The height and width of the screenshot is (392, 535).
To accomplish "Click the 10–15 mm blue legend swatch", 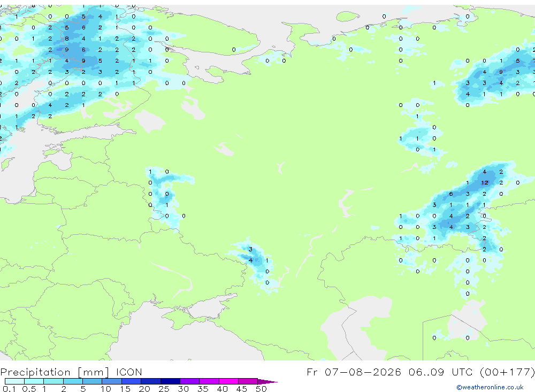I will (x=112, y=381).
